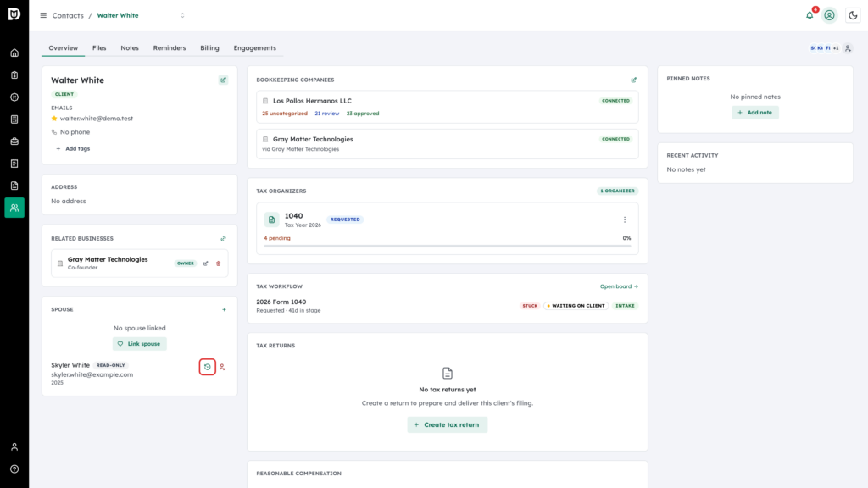Open the Los Pollos Hermanos LLC company
This screenshot has height=488, width=868.
pos(448,107)
